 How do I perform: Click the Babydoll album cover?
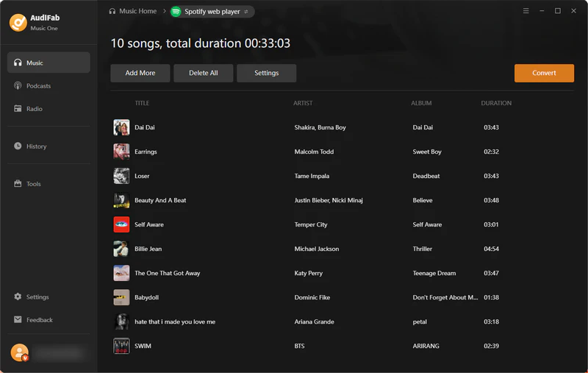coord(121,297)
